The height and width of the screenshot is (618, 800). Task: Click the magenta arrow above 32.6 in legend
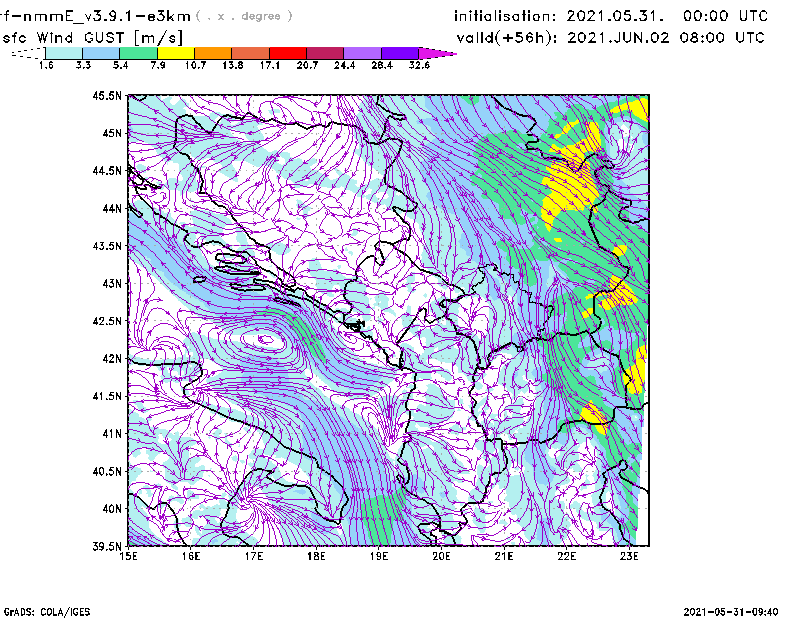click(437, 53)
